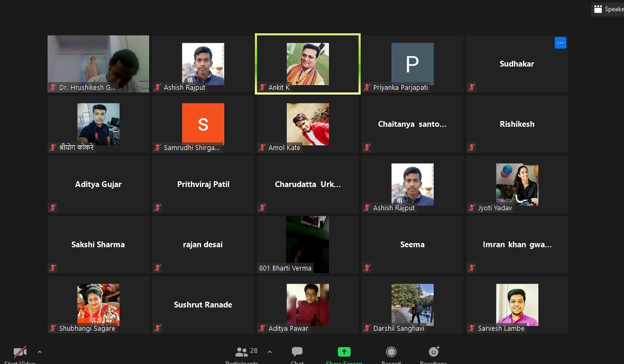Open the Chat bubble icon
Viewport: 624px width, 364px height.
[297, 352]
